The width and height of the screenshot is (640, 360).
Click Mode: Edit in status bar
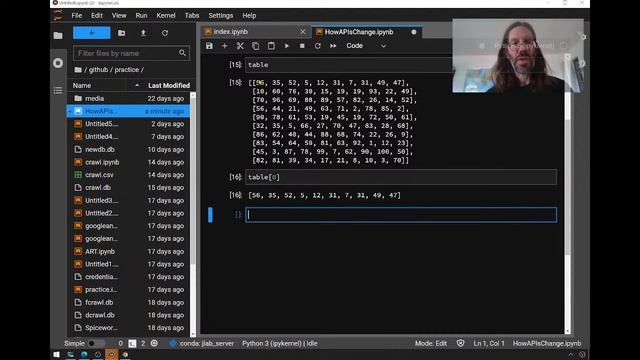(x=431, y=344)
